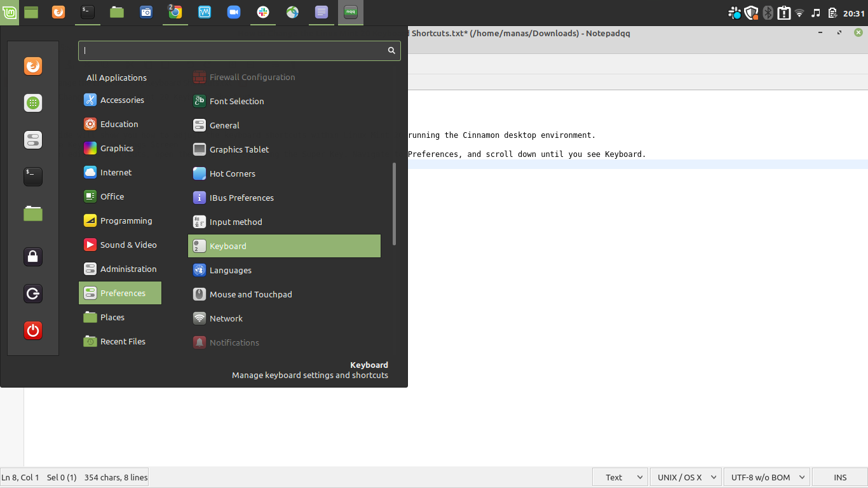The image size is (868, 488).
Task: Click the lock screen icon in menu sidebar
Action: (x=33, y=257)
